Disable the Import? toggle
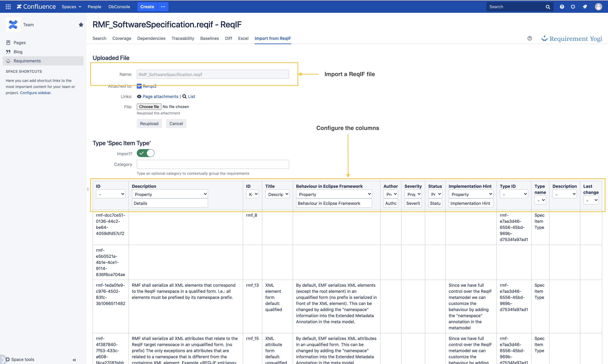Image resolution: width=608 pixels, height=364 pixels. tap(145, 153)
